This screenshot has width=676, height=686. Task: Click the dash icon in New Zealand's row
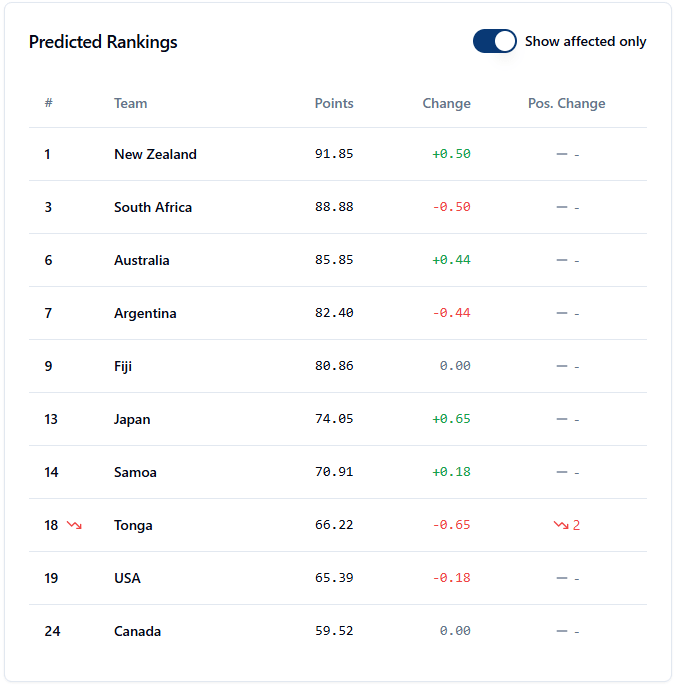coord(562,154)
